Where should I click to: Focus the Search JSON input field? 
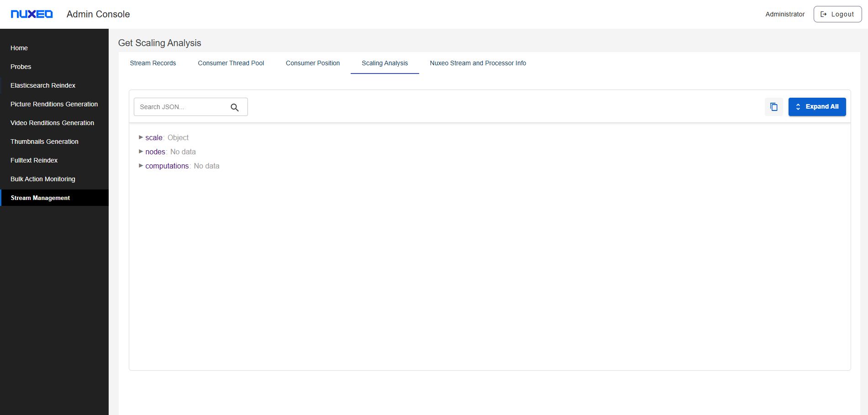pos(182,107)
